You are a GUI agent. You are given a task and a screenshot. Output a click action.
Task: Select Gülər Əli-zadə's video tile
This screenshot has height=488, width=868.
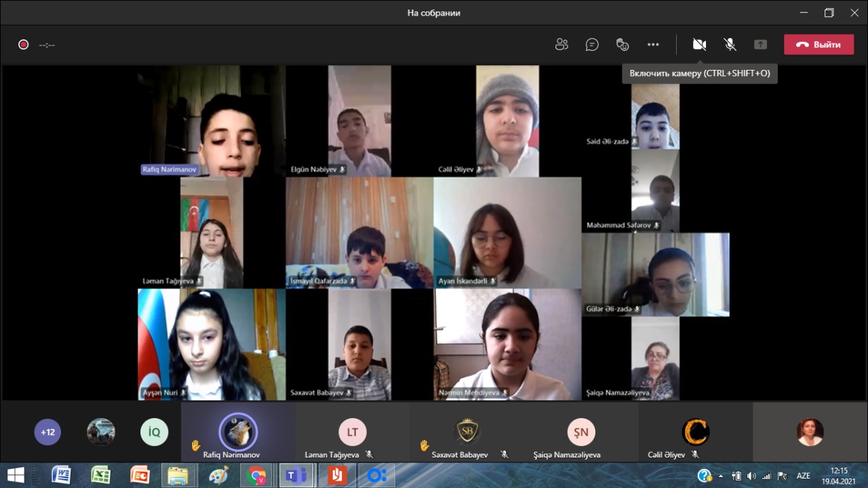point(655,274)
